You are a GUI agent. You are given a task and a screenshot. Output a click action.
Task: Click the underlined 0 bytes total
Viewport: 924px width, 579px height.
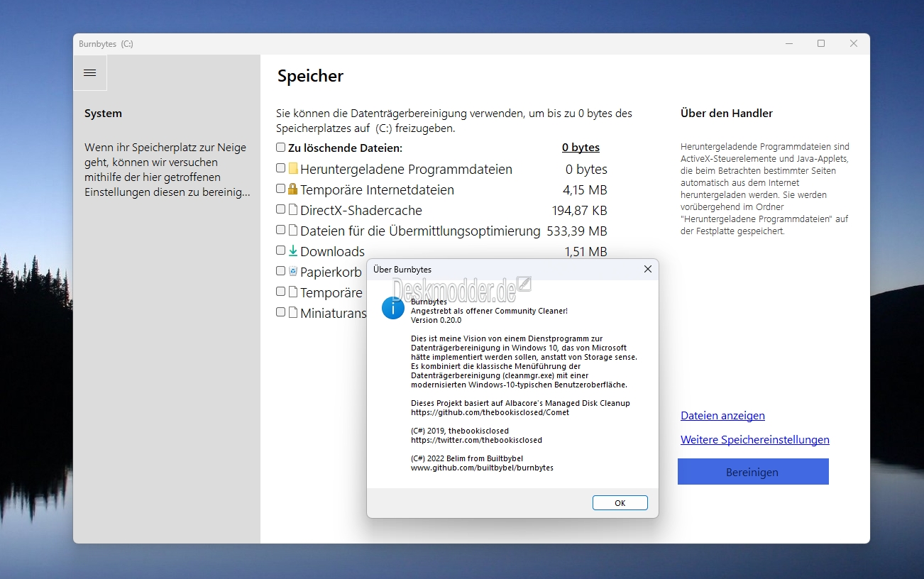(581, 148)
